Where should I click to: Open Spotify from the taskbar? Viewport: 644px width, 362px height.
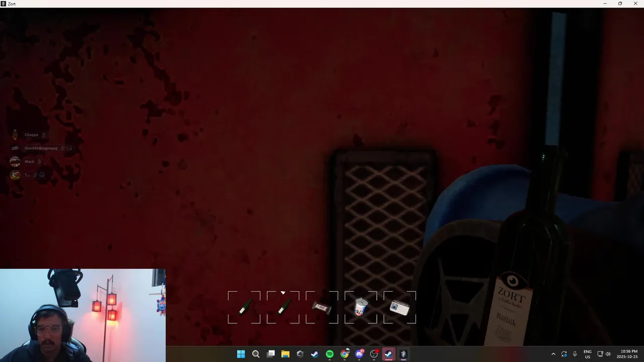(330, 354)
